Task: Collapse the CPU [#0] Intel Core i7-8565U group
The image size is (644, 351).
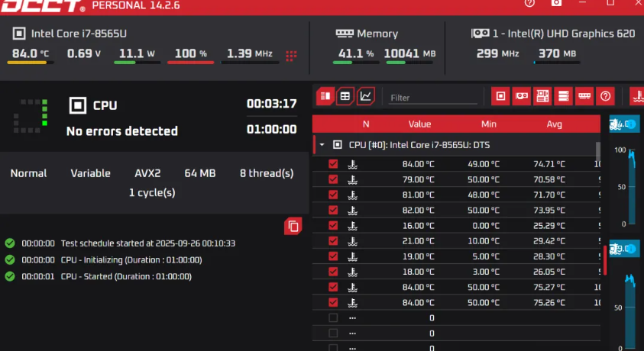Action: [x=322, y=144]
